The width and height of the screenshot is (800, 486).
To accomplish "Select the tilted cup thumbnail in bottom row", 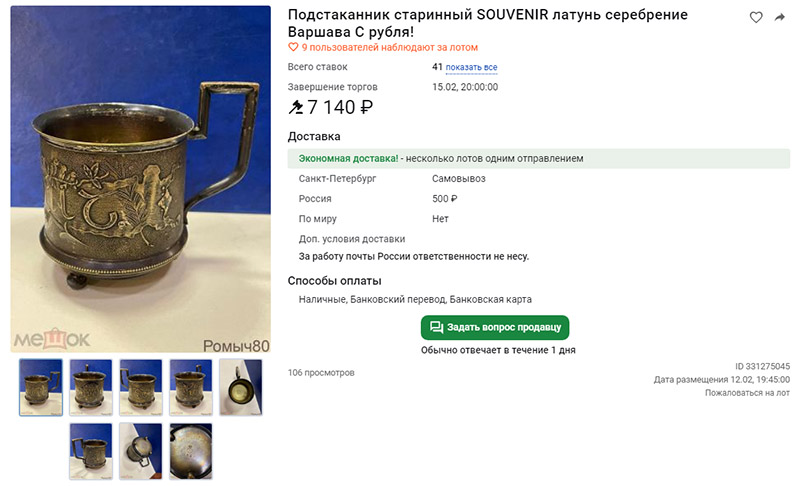I will point(141,451).
